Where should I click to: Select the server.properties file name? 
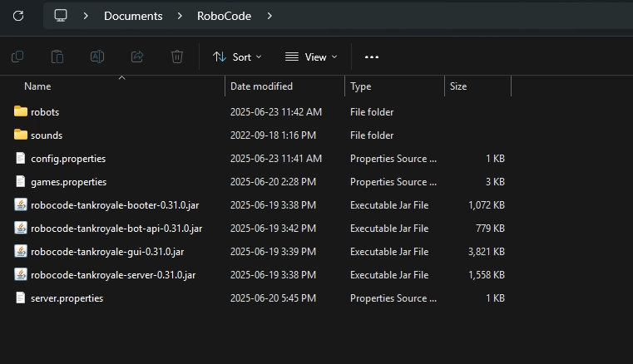click(67, 298)
